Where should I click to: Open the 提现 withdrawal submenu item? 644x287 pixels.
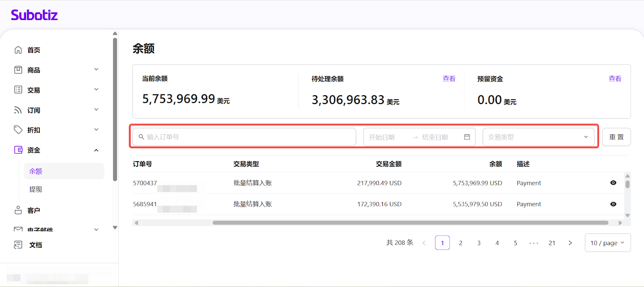coord(36,189)
